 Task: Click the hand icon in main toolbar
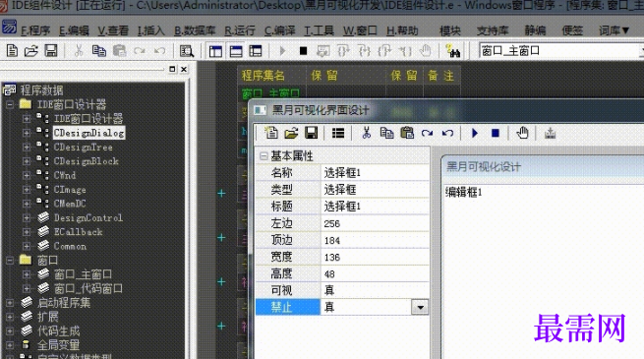coord(426,51)
